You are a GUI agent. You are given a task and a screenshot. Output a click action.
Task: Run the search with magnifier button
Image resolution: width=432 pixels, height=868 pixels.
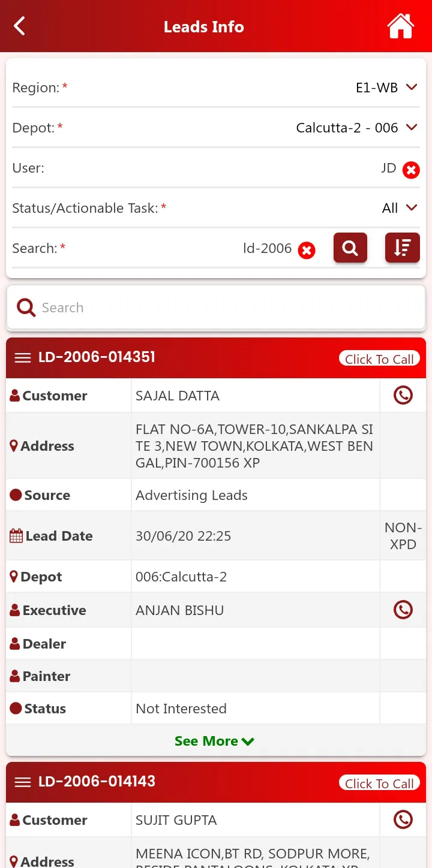click(350, 248)
